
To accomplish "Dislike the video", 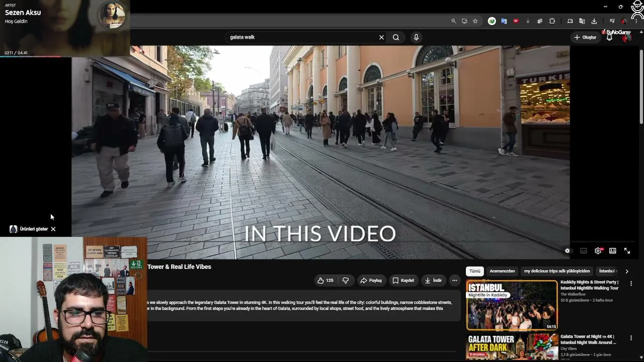I will point(346,281).
